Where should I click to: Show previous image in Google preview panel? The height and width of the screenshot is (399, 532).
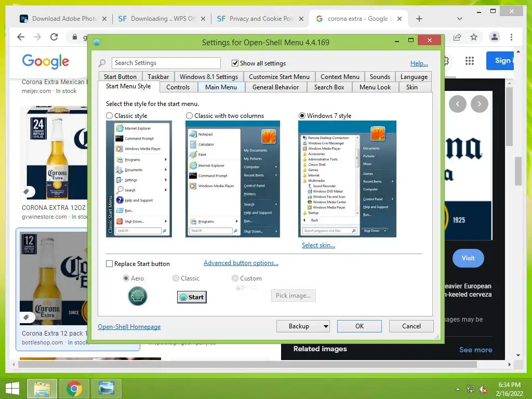point(457,104)
